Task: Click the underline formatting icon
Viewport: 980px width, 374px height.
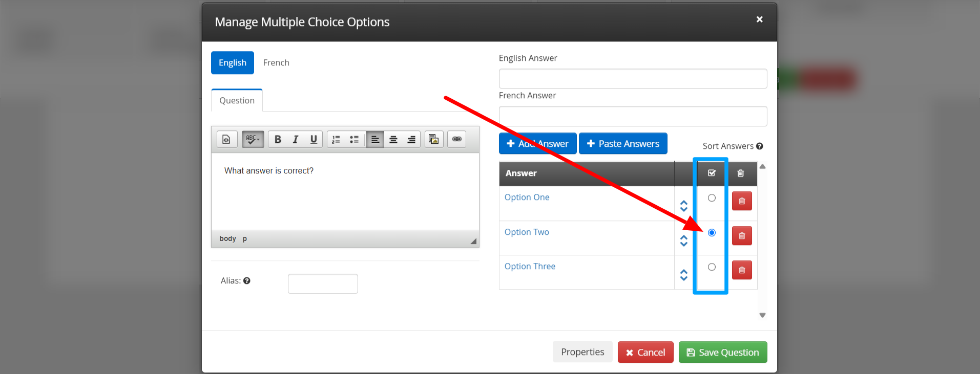Action: tap(314, 139)
